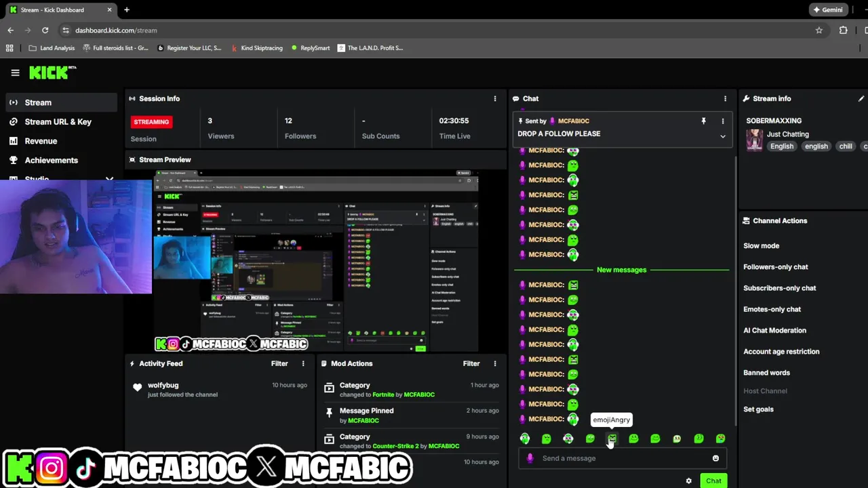
Task: Open the Session Info three-dot menu
Action: 495,99
